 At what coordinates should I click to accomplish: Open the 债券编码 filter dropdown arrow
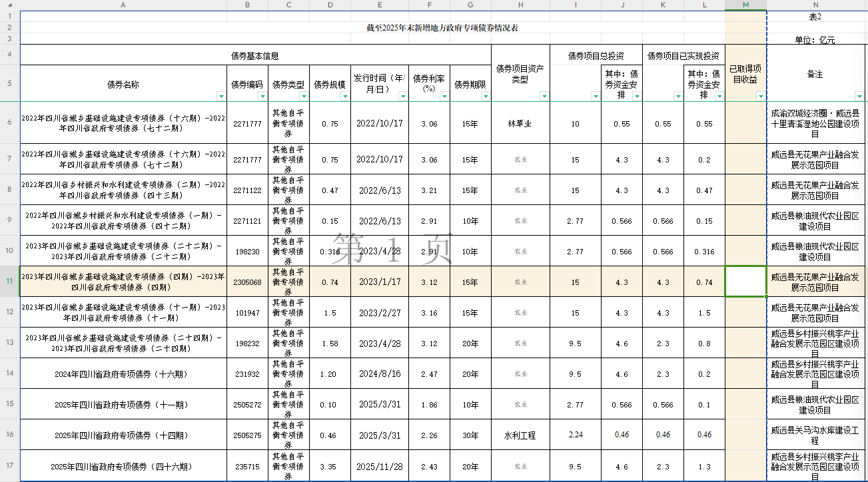click(x=262, y=97)
